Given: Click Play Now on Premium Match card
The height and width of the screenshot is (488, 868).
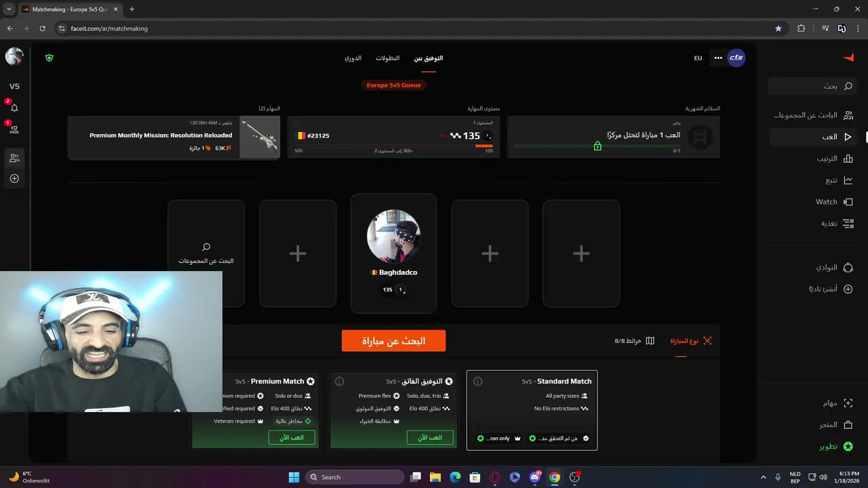Looking at the screenshot, I should click(291, 438).
